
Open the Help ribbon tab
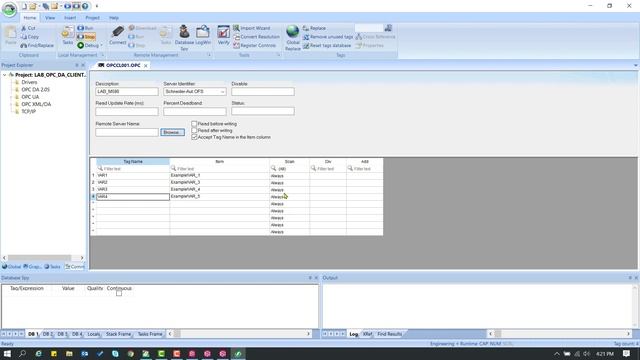(x=113, y=18)
